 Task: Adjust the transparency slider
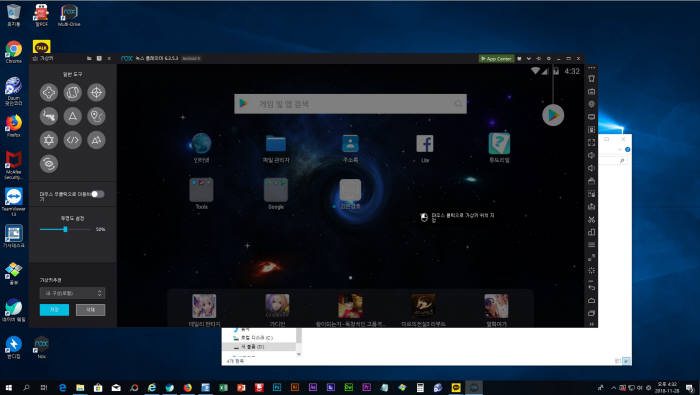click(x=65, y=229)
